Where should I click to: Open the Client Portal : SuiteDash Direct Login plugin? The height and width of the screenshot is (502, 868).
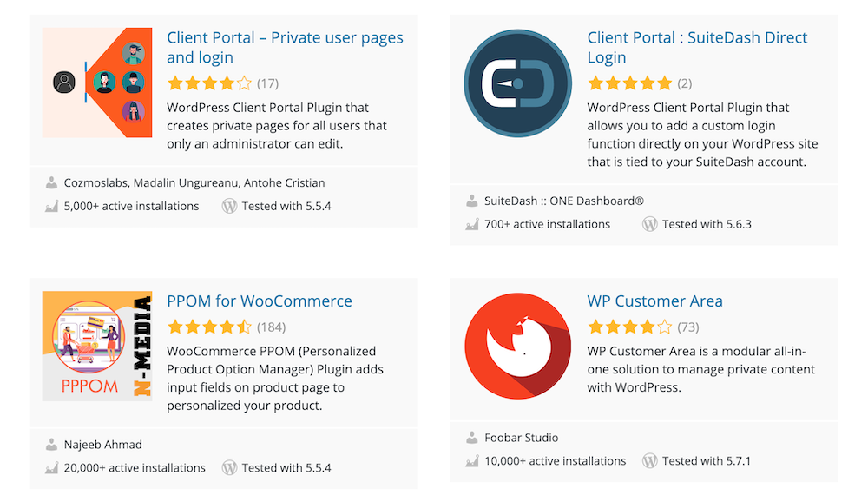point(696,47)
